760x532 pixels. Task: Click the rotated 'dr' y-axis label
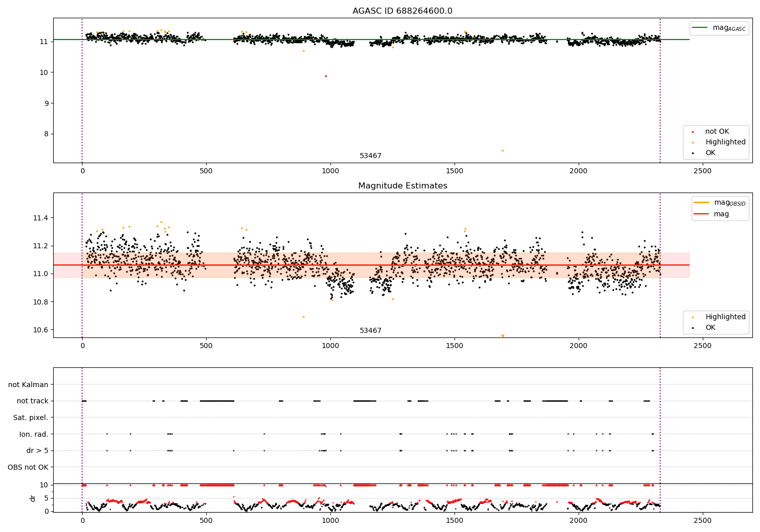tap(33, 498)
